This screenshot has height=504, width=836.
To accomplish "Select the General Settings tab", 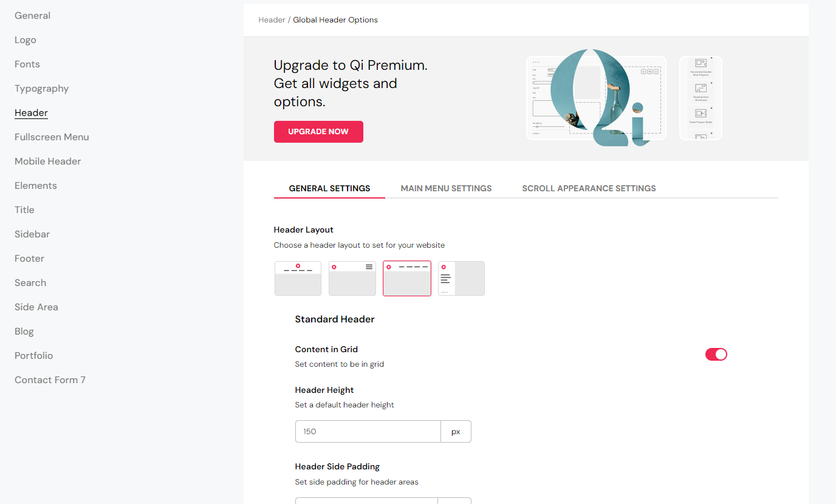I will [329, 188].
